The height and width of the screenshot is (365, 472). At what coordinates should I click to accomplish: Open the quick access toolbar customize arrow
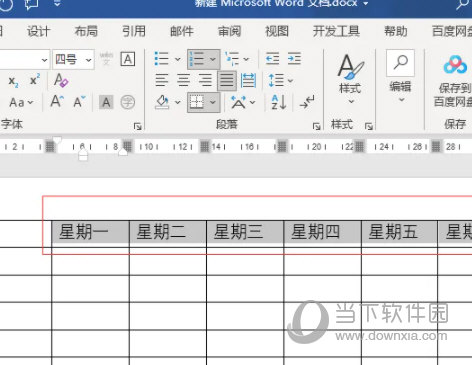coord(57,4)
